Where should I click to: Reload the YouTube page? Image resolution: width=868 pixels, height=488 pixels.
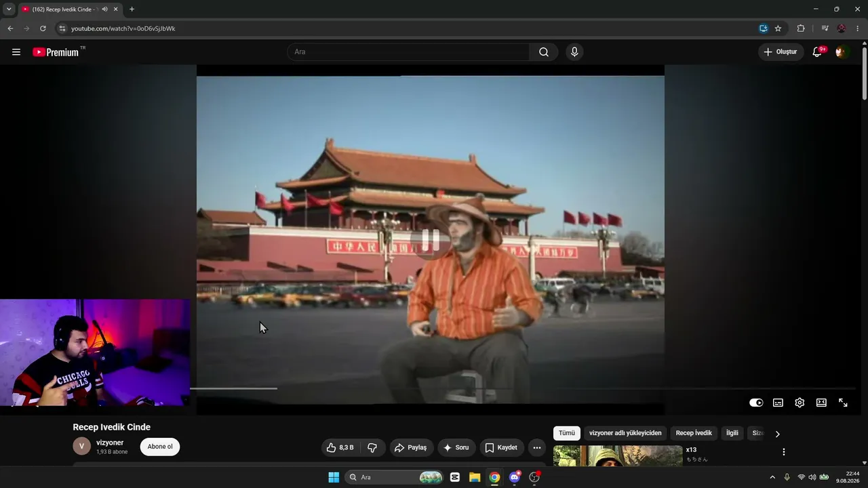point(43,28)
